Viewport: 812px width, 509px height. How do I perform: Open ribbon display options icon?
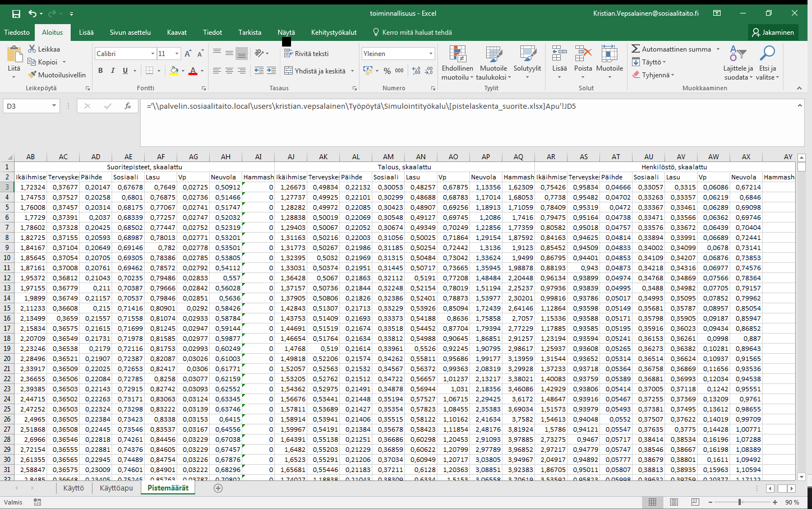click(717, 13)
